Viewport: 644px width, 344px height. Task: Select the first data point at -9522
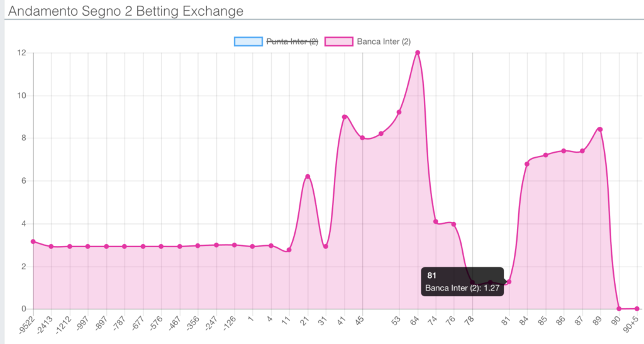(x=33, y=241)
